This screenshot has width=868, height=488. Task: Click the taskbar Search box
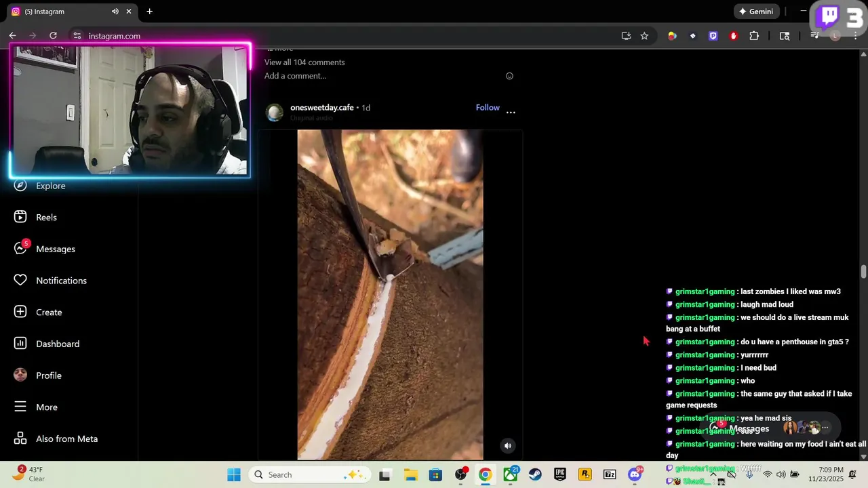309,474
